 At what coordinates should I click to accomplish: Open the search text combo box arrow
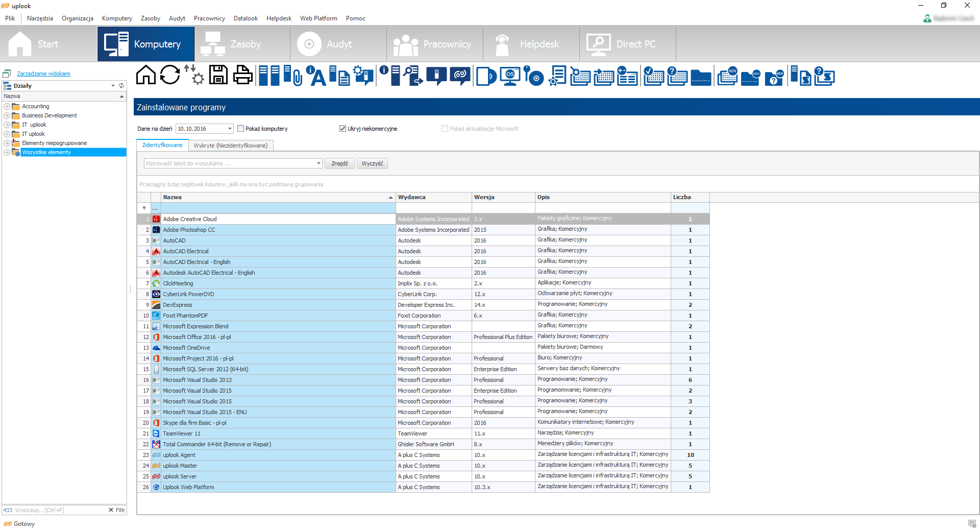[x=318, y=163]
